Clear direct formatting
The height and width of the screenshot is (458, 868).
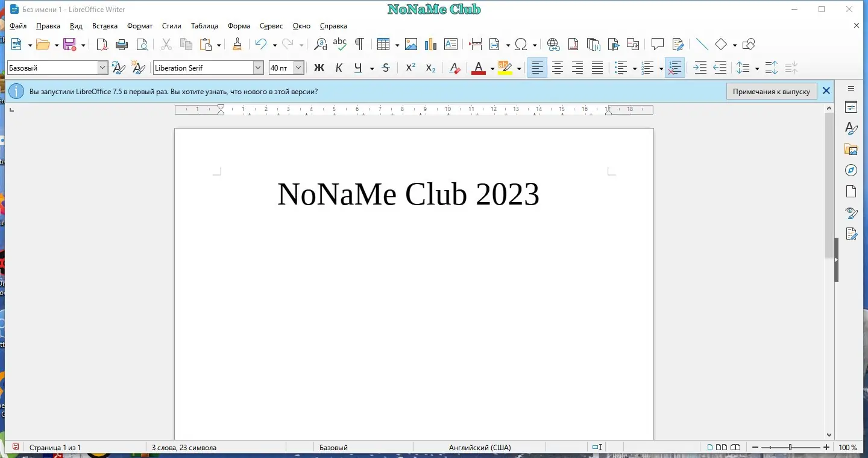click(455, 68)
